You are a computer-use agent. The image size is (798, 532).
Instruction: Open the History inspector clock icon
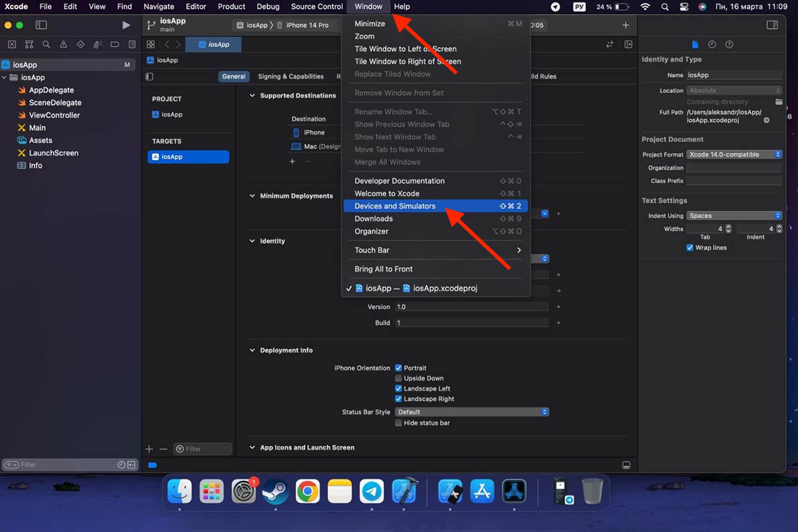[712, 45]
